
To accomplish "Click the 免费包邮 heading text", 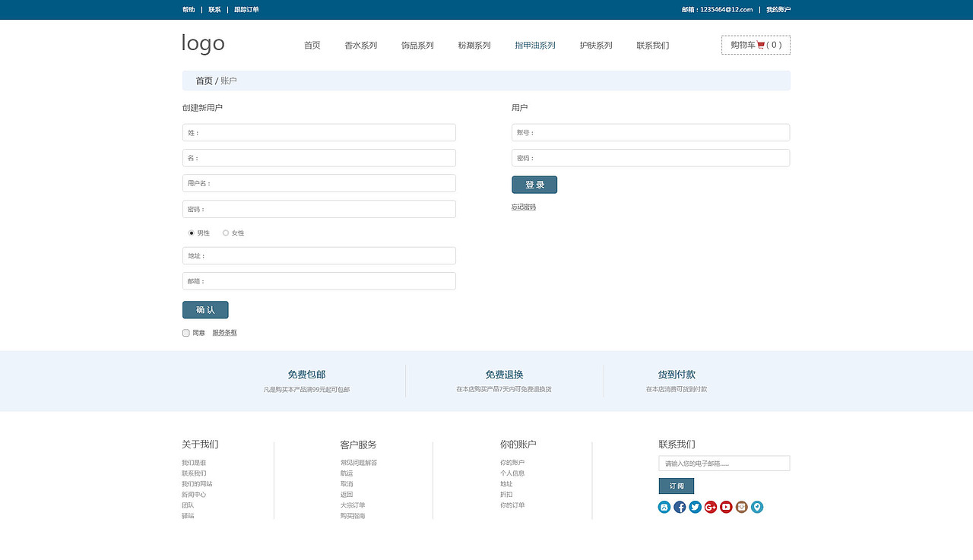I will (306, 375).
